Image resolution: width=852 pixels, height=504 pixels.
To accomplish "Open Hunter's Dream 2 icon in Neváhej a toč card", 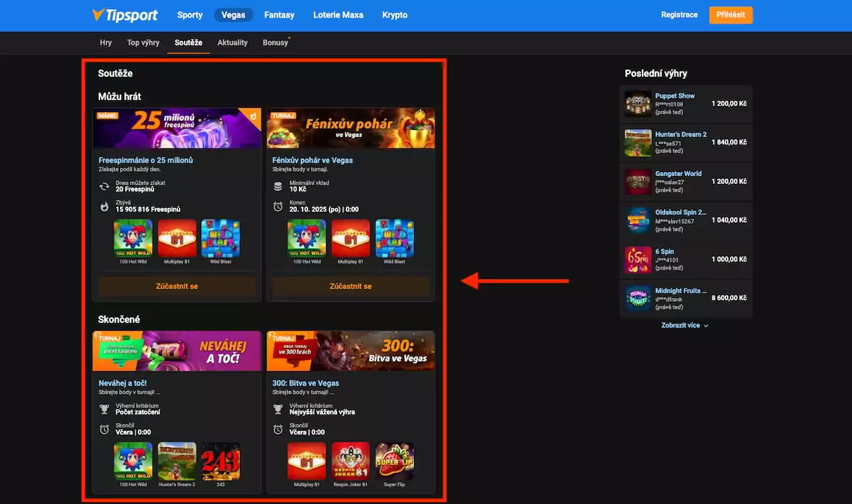I will (x=177, y=461).
